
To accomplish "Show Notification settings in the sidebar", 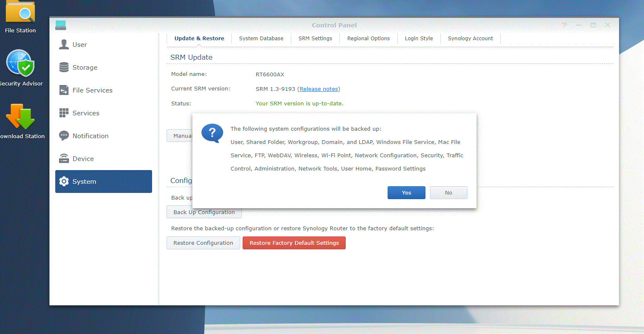I will pyautogui.click(x=103, y=136).
